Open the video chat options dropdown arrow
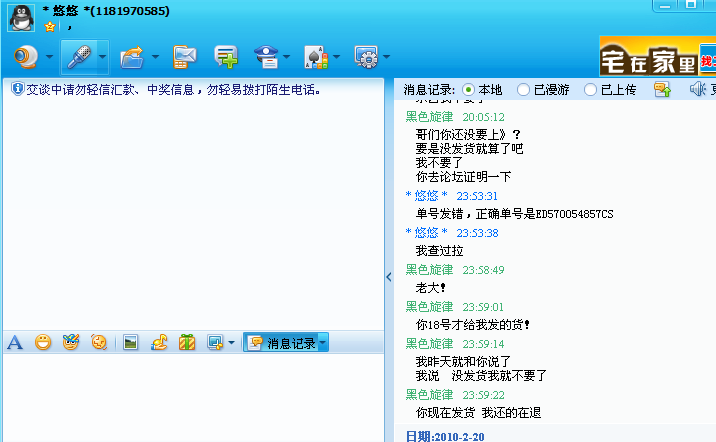 [49, 57]
